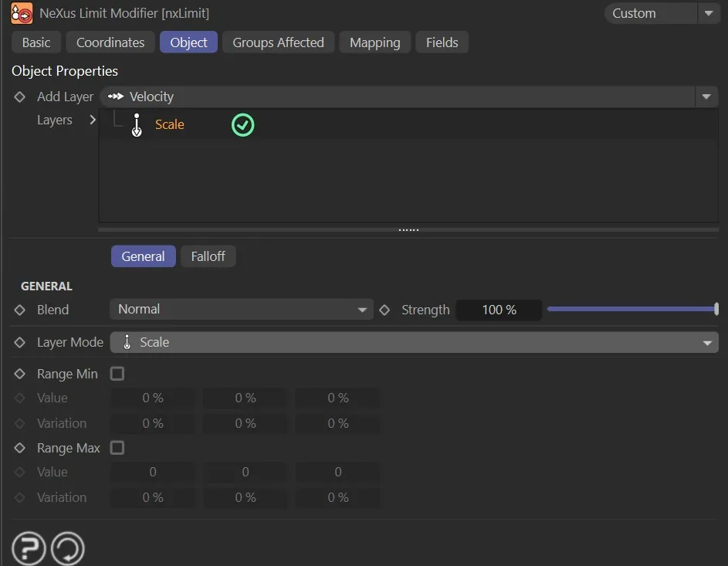Viewport: 728px width, 566px height.
Task: Toggle the Scale layer green enabled checkmark
Action: [x=243, y=124]
